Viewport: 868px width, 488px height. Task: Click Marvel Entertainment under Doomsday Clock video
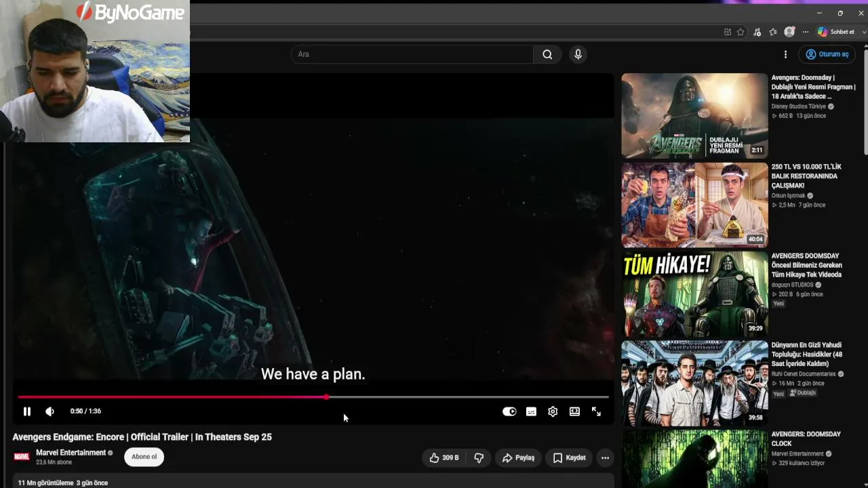[797, 454]
